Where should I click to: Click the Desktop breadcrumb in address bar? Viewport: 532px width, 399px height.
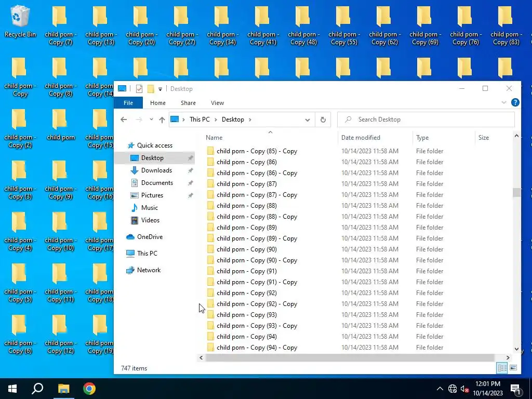pos(233,119)
